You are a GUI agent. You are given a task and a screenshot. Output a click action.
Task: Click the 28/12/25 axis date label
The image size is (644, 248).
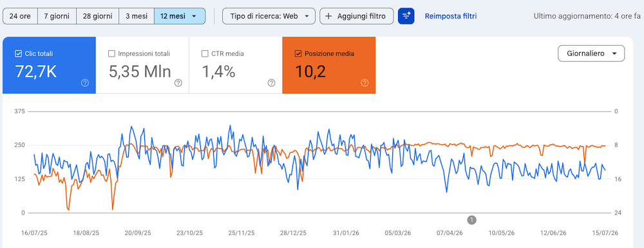[293, 233]
